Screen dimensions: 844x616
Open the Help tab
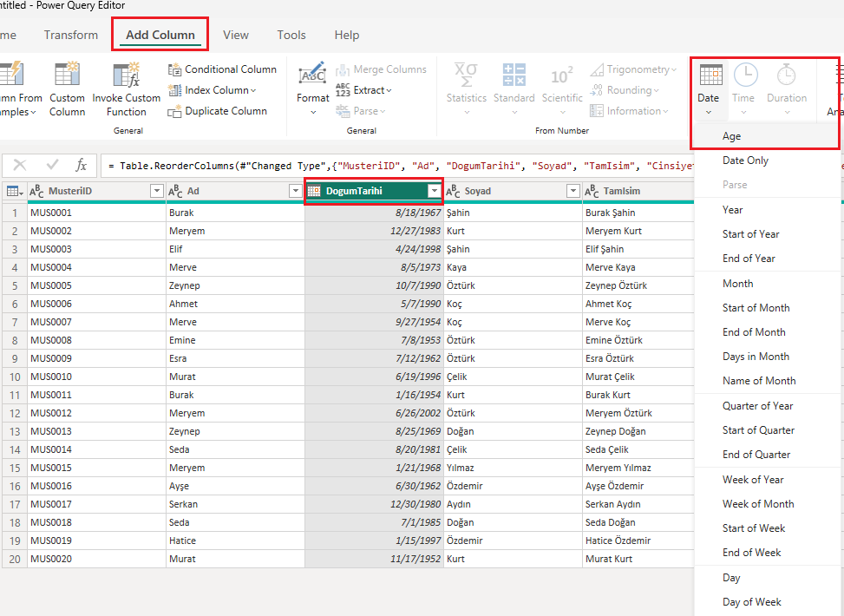[347, 35]
